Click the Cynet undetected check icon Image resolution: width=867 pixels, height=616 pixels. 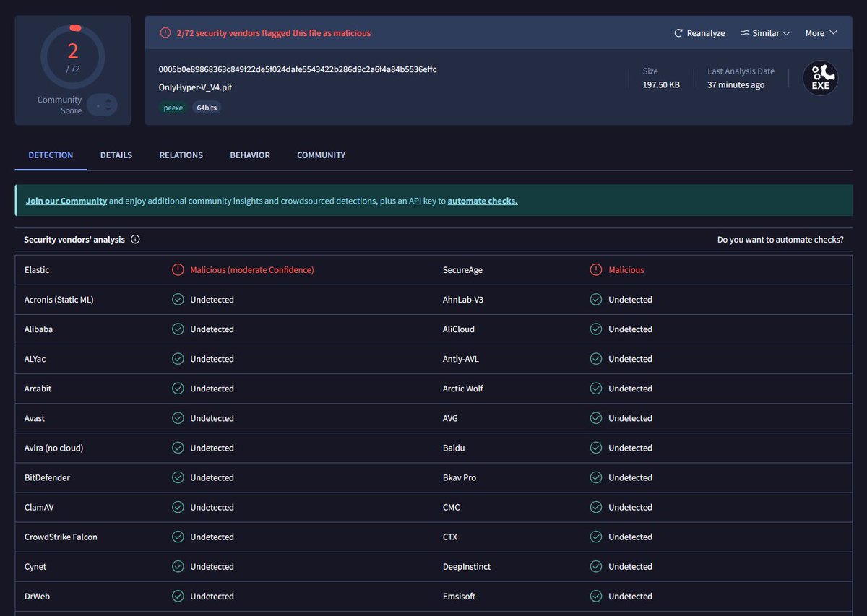[178, 566]
